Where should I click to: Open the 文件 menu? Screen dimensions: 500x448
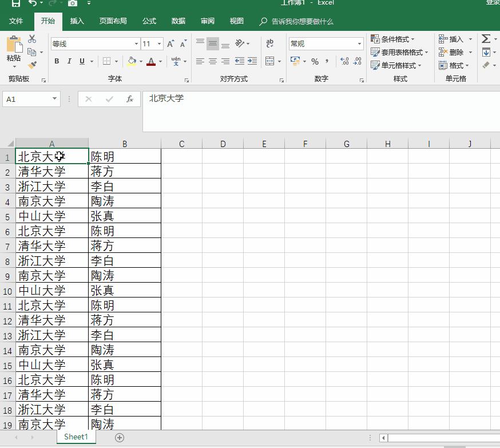pyautogui.click(x=17, y=21)
